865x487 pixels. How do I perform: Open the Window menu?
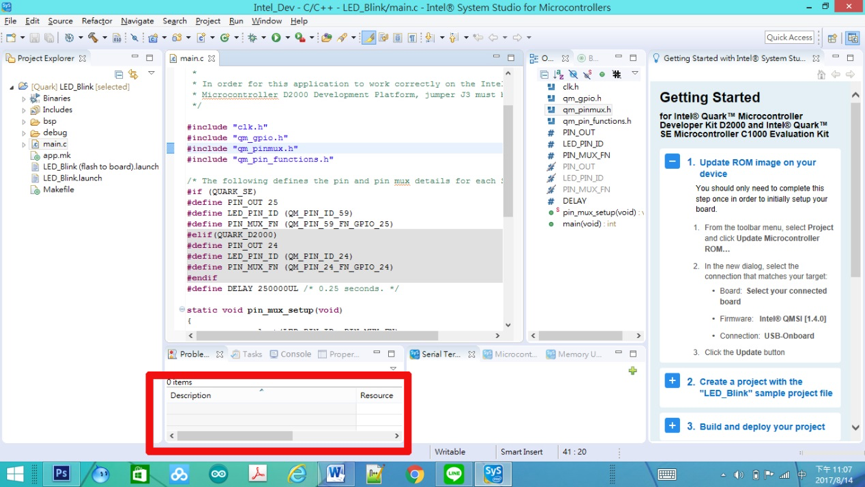click(x=266, y=21)
